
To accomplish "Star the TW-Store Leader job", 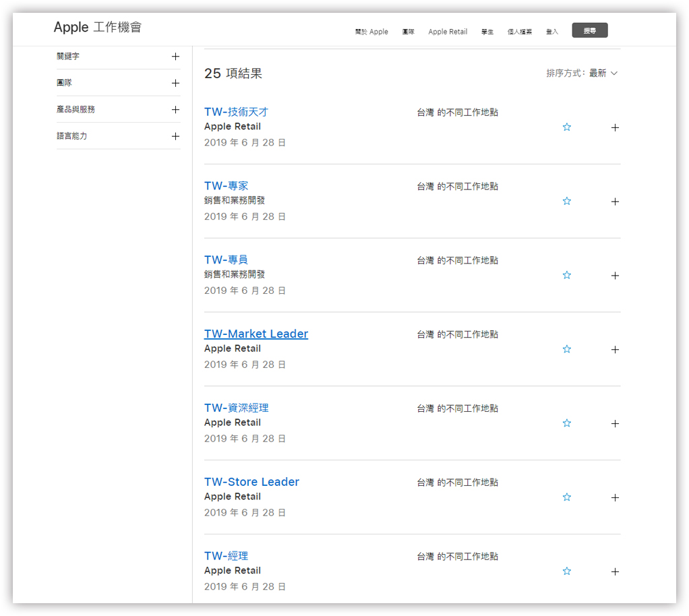I will (566, 497).
